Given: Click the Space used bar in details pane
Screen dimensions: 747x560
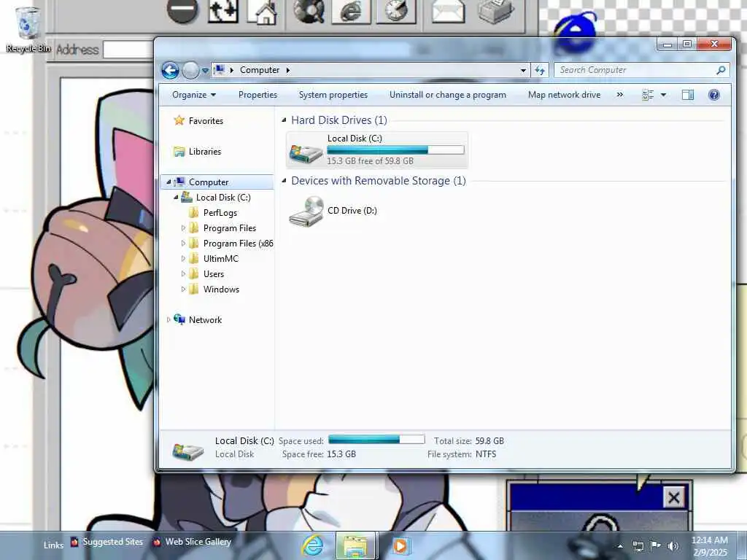Looking at the screenshot, I should (376, 439).
